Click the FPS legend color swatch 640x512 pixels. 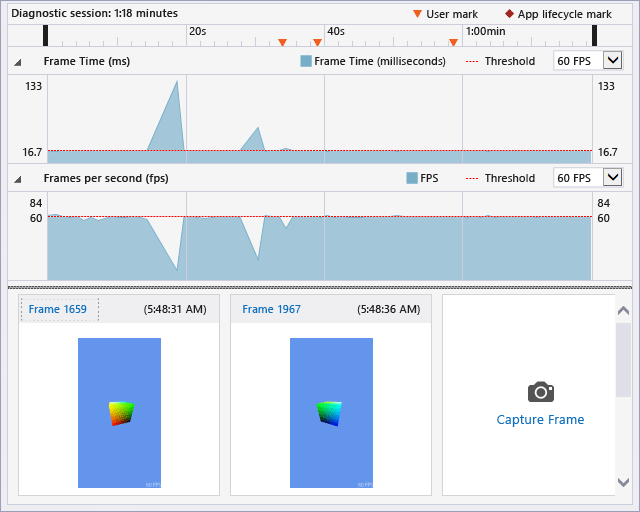[412, 178]
